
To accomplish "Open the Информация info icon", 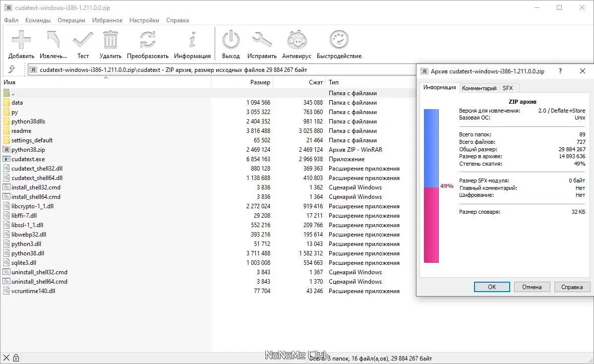I will pos(192,40).
